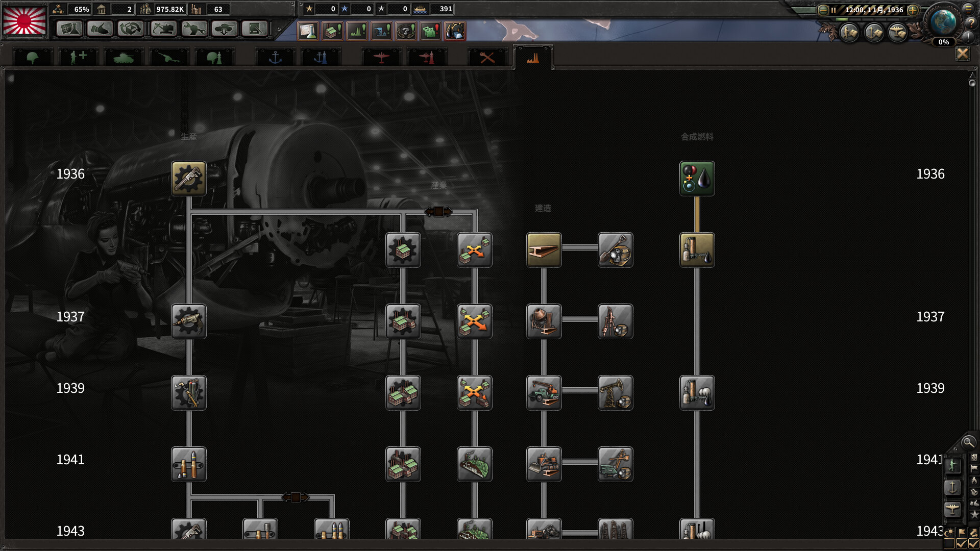Toggle the day/night cycle checkbox

point(949,544)
